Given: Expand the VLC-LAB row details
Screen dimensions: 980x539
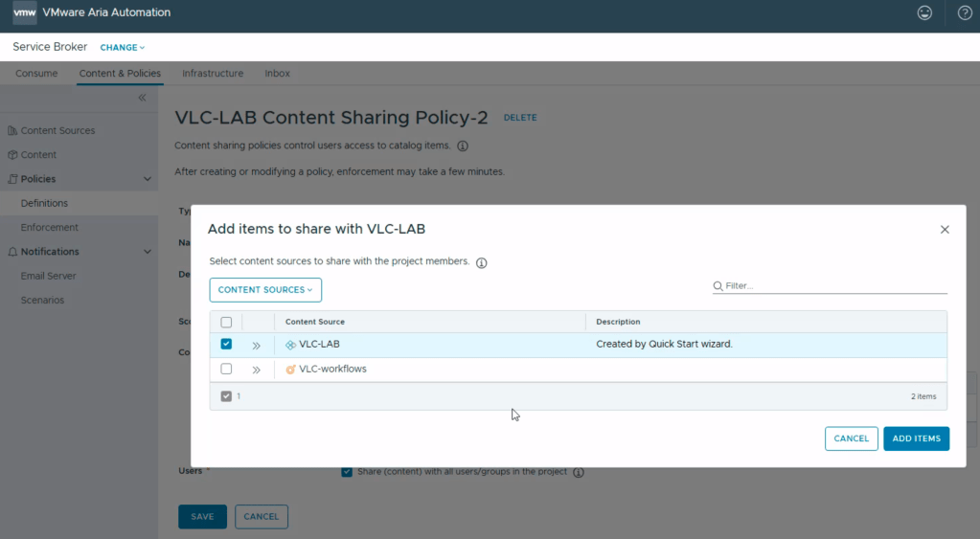Looking at the screenshot, I should coord(257,346).
